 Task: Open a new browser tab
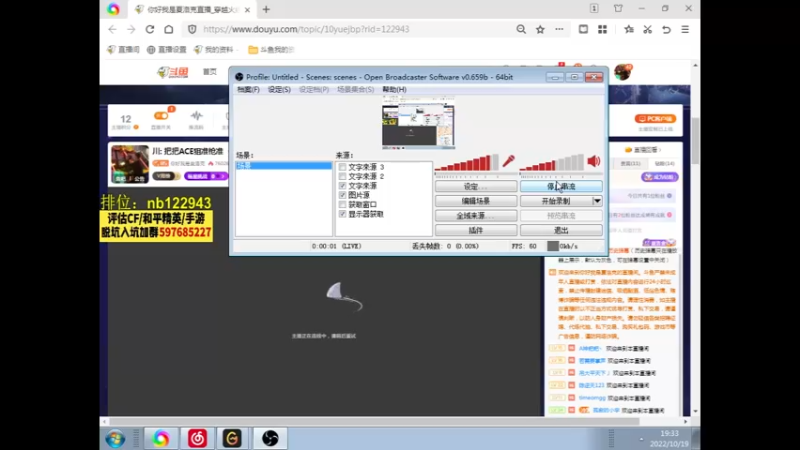(x=266, y=9)
